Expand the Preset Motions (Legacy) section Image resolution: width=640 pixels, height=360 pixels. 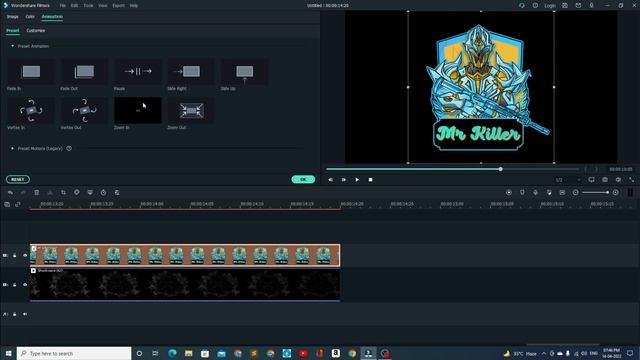click(12, 149)
